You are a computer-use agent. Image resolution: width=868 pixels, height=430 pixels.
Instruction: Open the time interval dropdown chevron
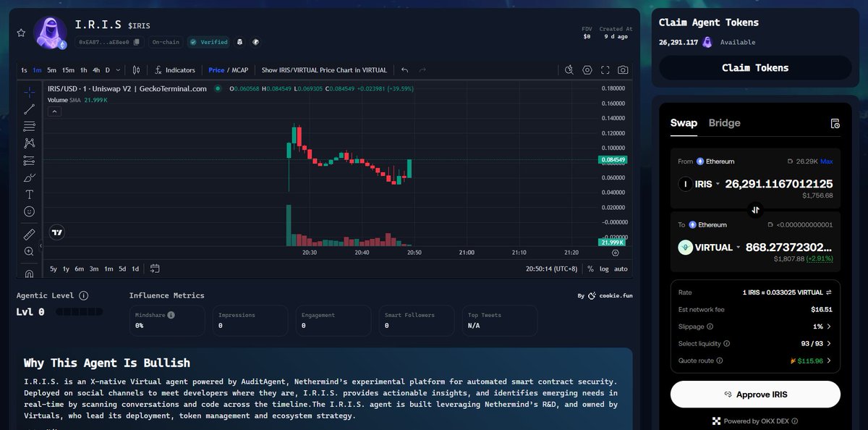coord(119,70)
